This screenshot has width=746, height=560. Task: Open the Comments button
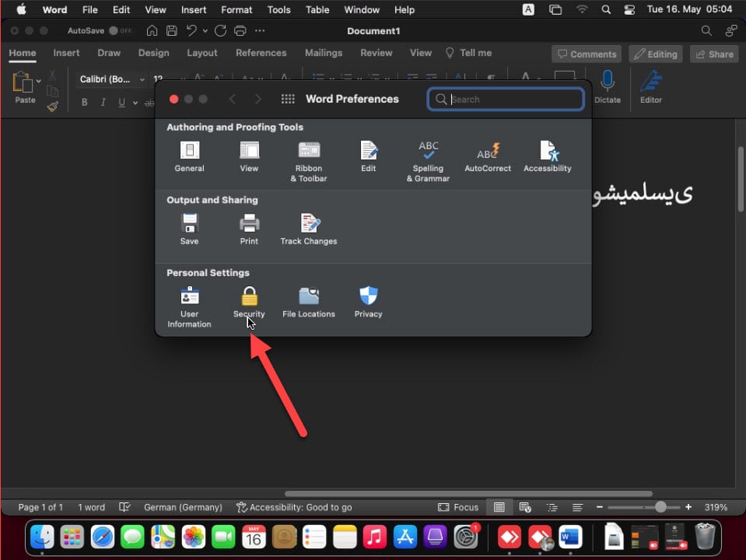(x=587, y=54)
